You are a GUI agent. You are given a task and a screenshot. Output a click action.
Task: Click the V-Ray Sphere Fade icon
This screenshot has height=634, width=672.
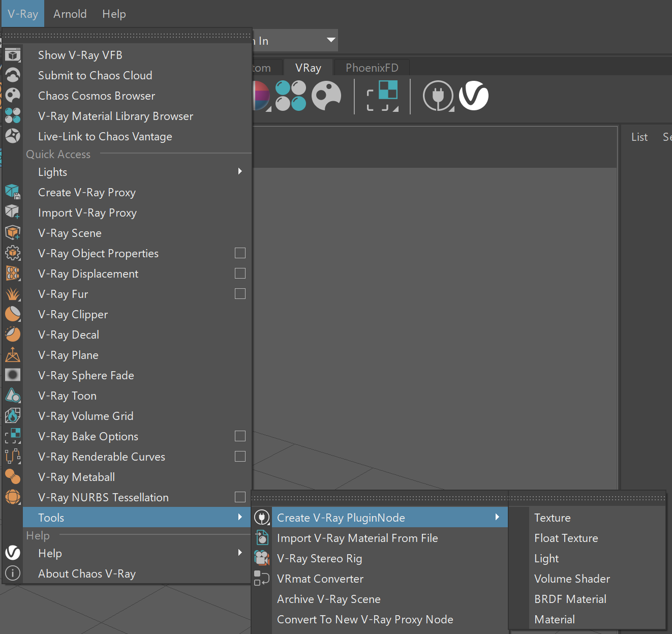click(13, 375)
